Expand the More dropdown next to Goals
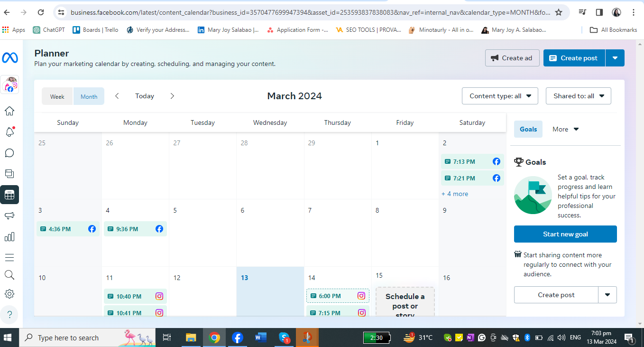The width and height of the screenshot is (644, 347). point(566,129)
